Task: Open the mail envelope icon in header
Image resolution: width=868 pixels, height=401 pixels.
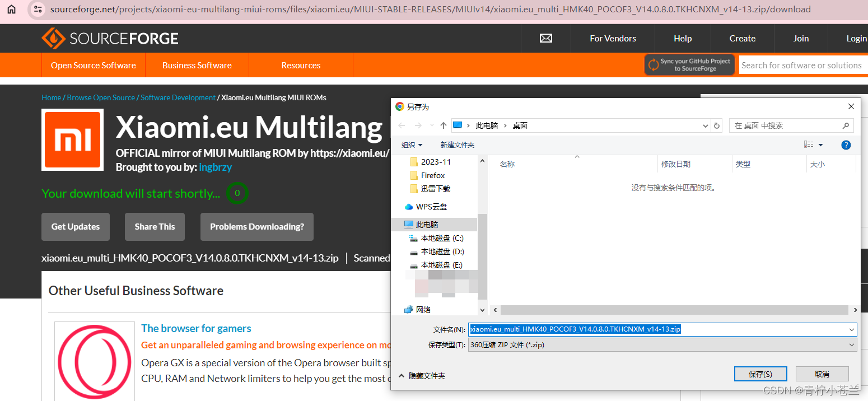Action: 545,38
